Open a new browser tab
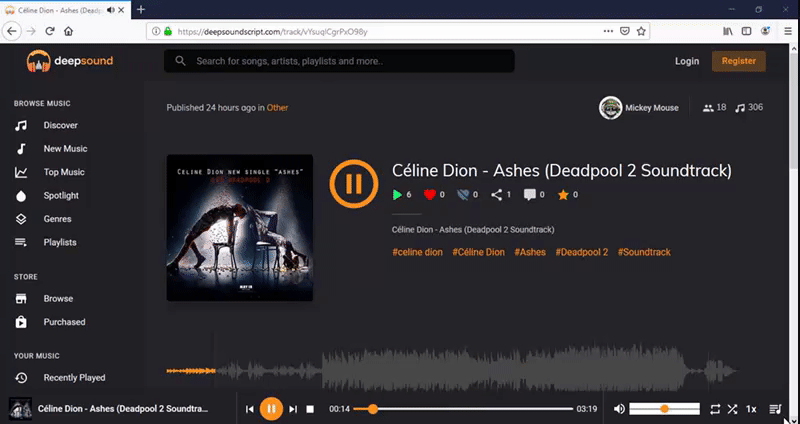Viewport: 800px width, 424px height. (x=141, y=10)
